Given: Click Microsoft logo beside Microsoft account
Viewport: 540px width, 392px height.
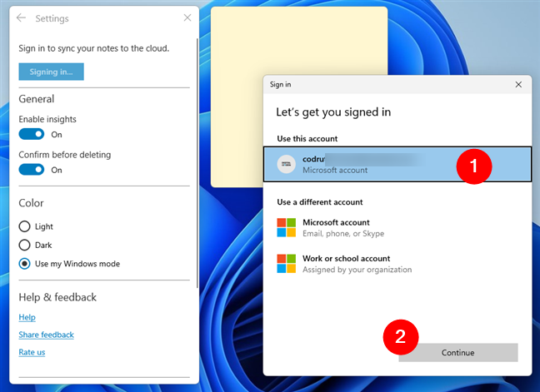Looking at the screenshot, I should point(286,228).
